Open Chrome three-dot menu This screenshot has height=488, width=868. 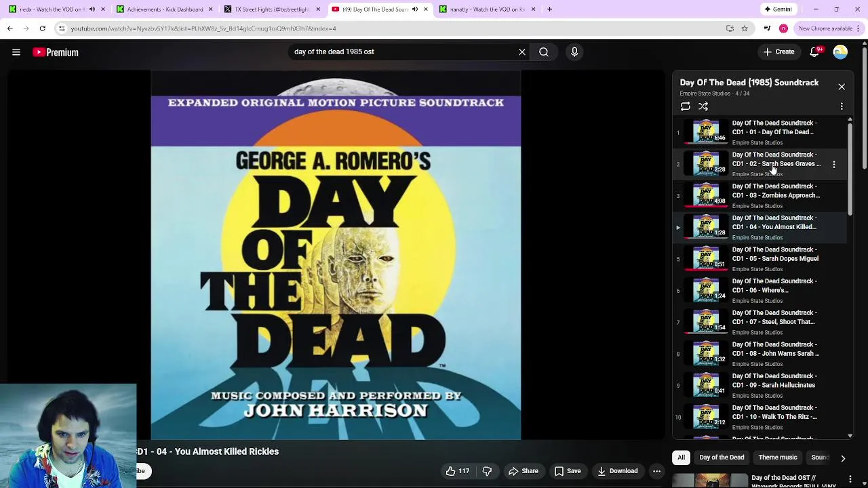[859, 28]
